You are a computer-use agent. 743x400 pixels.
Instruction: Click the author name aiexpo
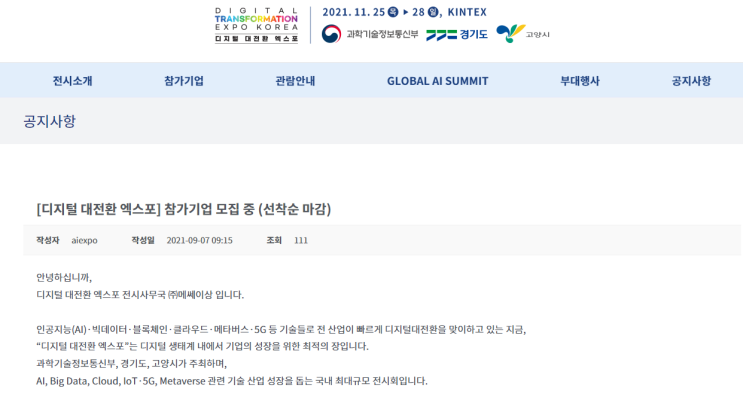(84, 240)
